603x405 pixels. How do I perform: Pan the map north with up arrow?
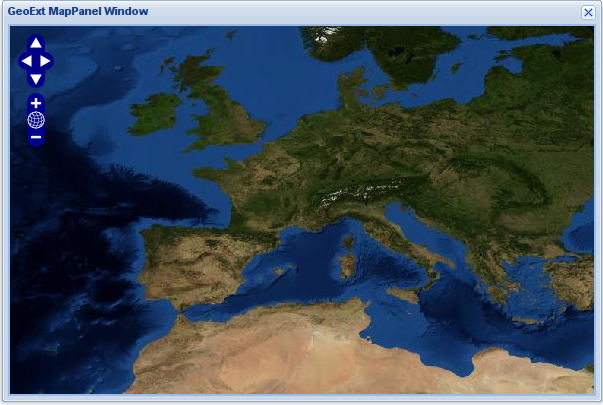(36, 43)
